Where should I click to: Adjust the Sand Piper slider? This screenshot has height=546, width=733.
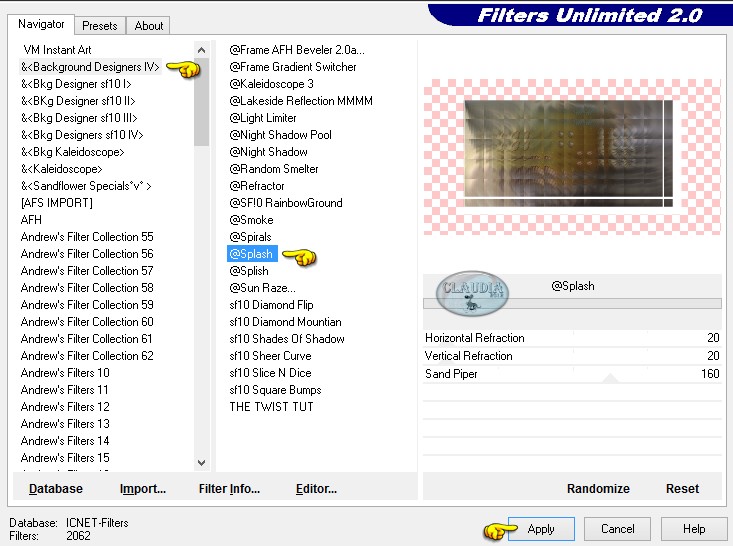pos(572,374)
